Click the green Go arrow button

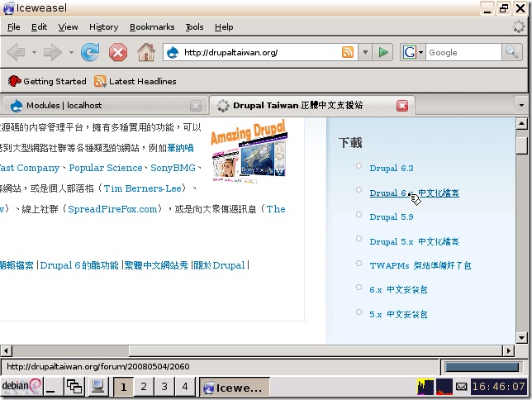point(383,52)
